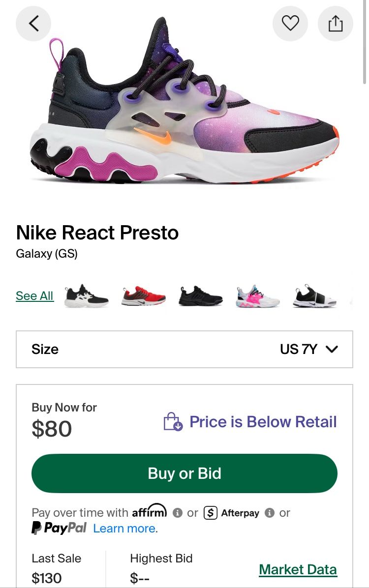
Task: Pick the pink and white React Presto thumbnail
Action: 258,296
